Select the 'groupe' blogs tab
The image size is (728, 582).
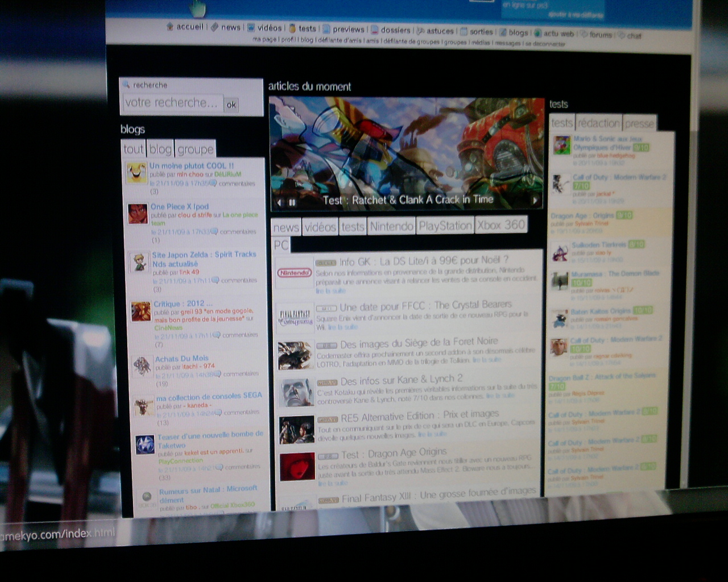pos(195,149)
